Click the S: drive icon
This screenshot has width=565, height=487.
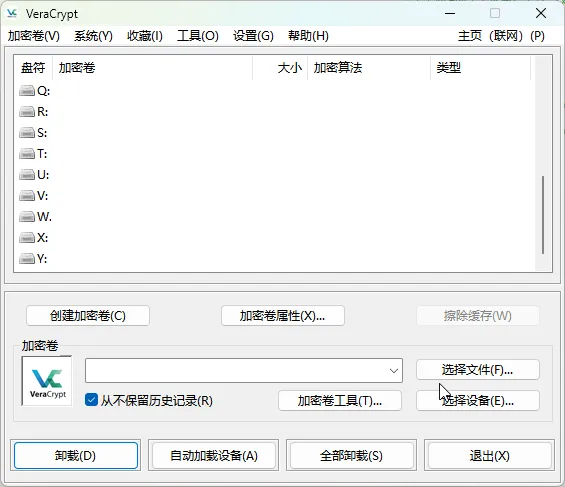pos(27,133)
